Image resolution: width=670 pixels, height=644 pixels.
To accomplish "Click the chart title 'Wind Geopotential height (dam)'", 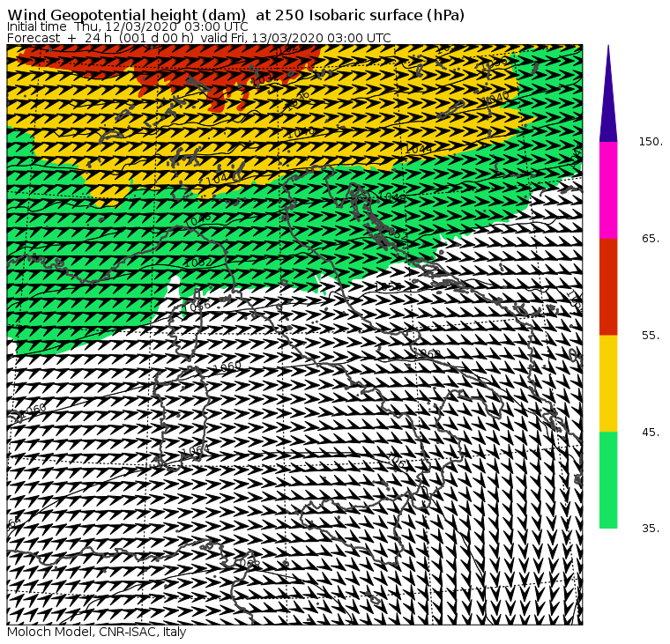I will click(x=126, y=15).
